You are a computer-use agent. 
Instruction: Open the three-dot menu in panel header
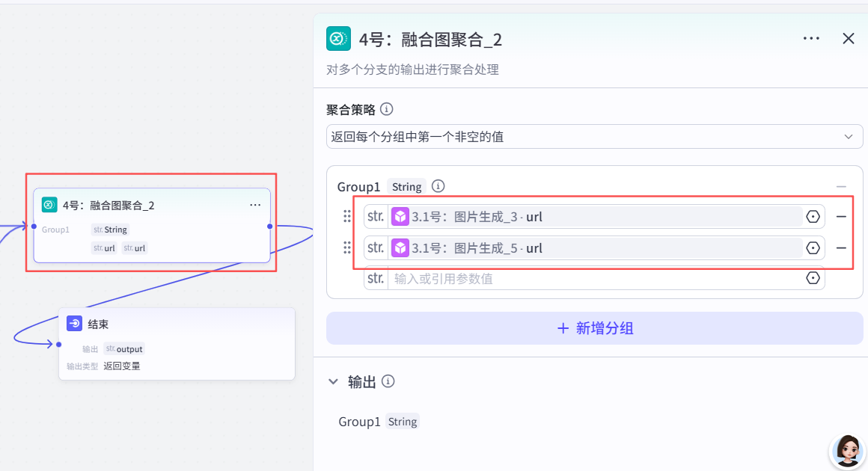point(811,38)
